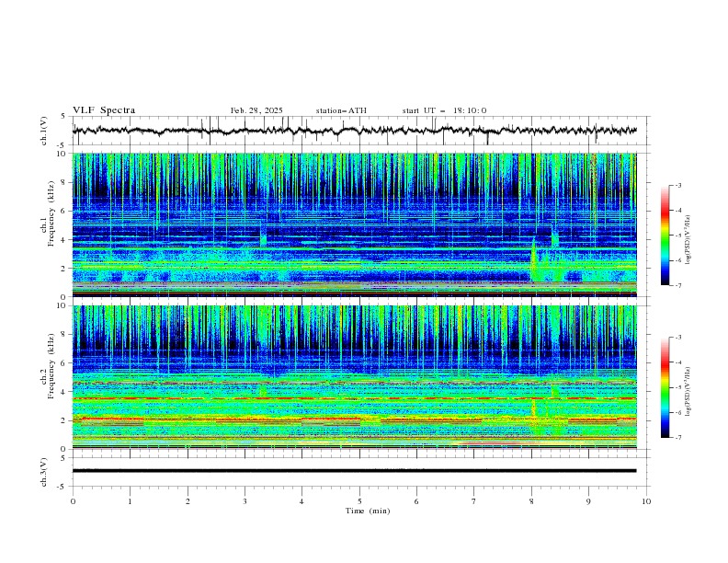This screenshot has height=563, width=728.
Task: Click the red 3.5 kHz band in ch.2
Action: pyautogui.click(x=354, y=398)
